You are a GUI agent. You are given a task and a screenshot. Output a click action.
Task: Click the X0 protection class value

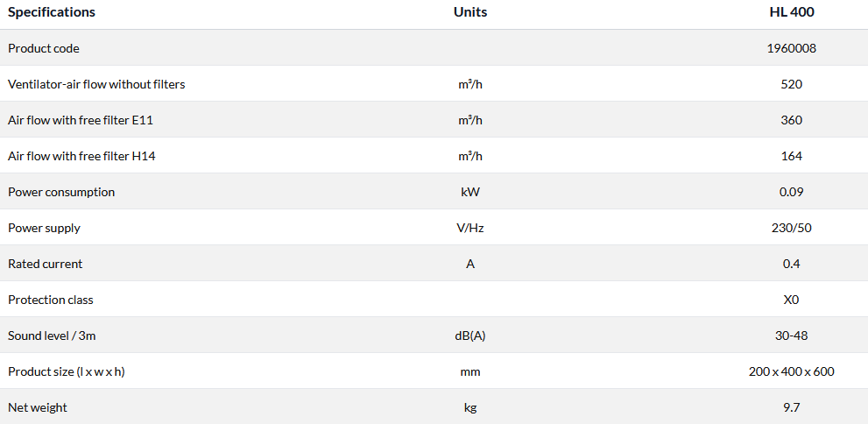[791, 300]
